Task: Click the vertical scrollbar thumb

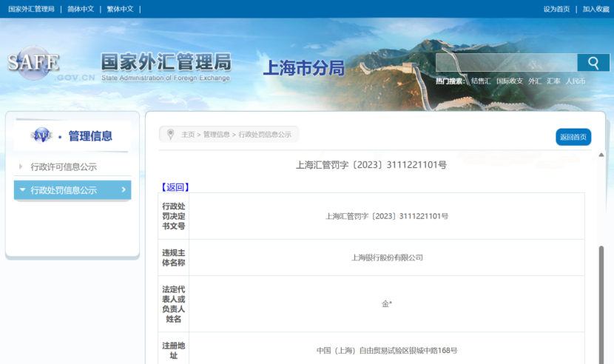Action: tap(601, 305)
